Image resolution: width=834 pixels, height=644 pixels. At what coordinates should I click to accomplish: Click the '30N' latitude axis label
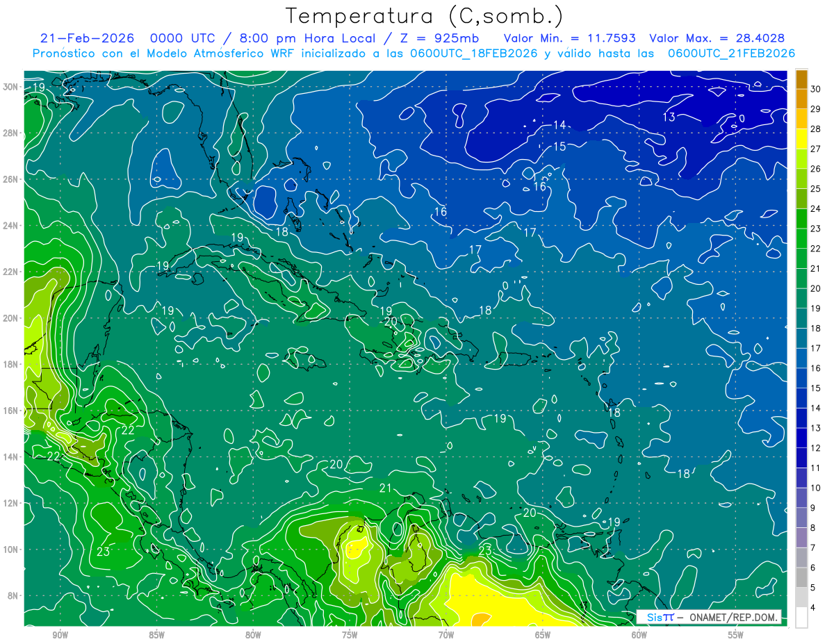point(11,86)
